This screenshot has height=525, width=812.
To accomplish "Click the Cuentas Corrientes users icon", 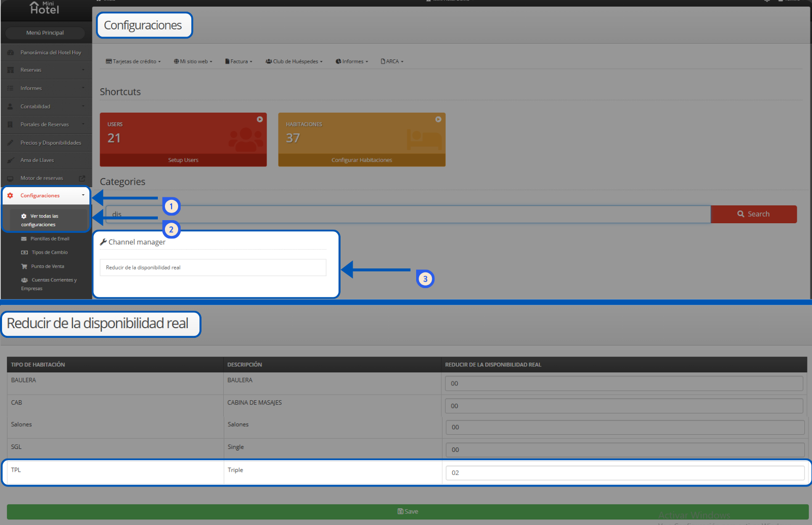I will pos(24,280).
